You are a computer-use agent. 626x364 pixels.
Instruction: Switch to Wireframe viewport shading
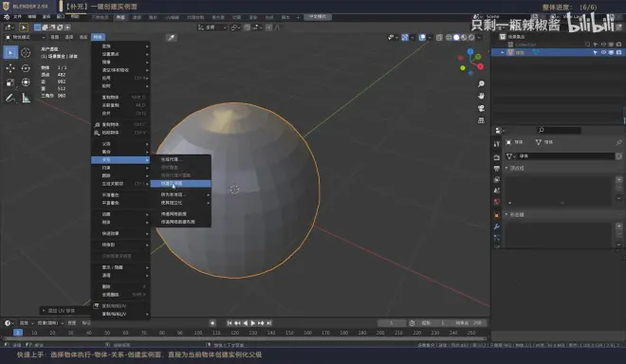pyautogui.click(x=449, y=38)
